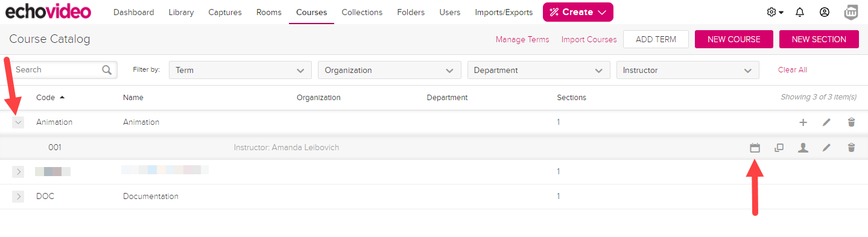This screenshot has width=868, height=237.
Task: Go to the Dashboard tab
Action: (133, 12)
